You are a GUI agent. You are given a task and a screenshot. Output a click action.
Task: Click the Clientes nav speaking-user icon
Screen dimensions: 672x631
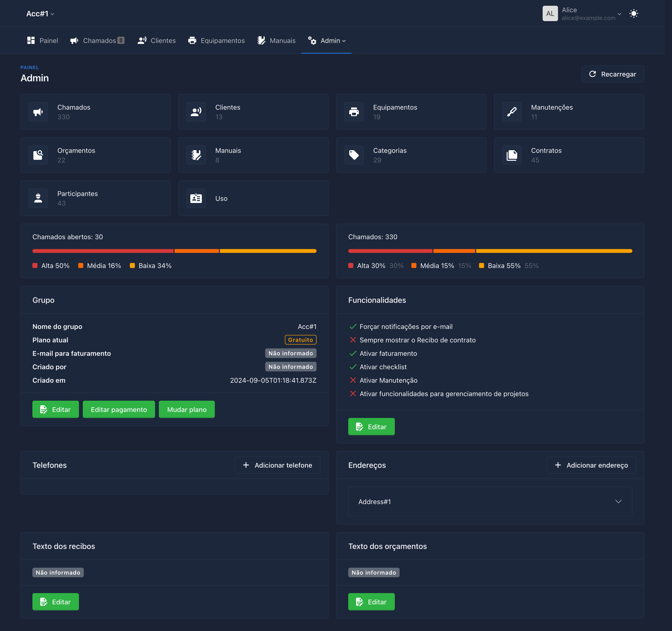coord(142,41)
